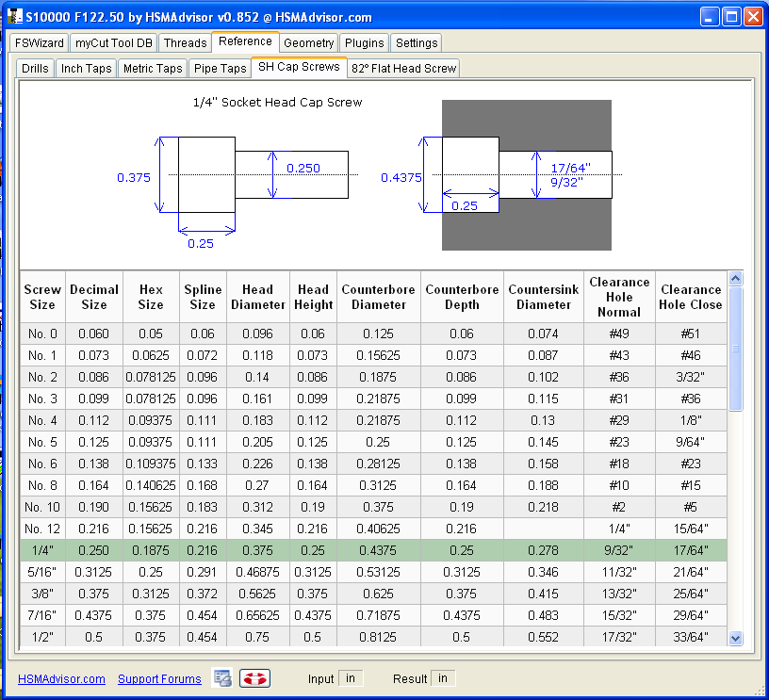Click the calculator/window icon beside Support Forums
The height and width of the screenshot is (700, 769).
click(222, 678)
